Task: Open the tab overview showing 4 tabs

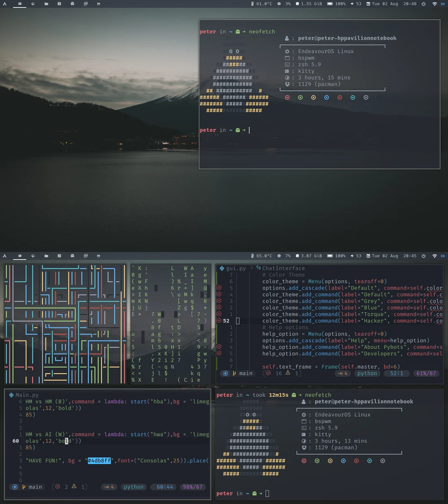Action: [343, 373]
